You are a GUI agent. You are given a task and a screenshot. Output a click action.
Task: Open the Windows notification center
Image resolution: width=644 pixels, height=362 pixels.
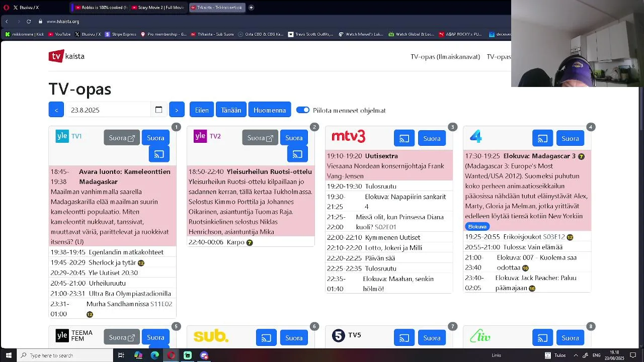click(633, 355)
